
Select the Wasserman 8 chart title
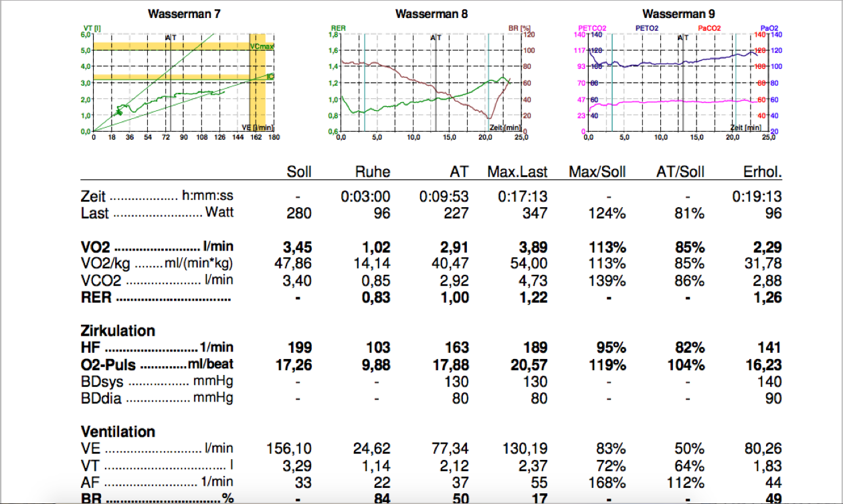(x=432, y=14)
